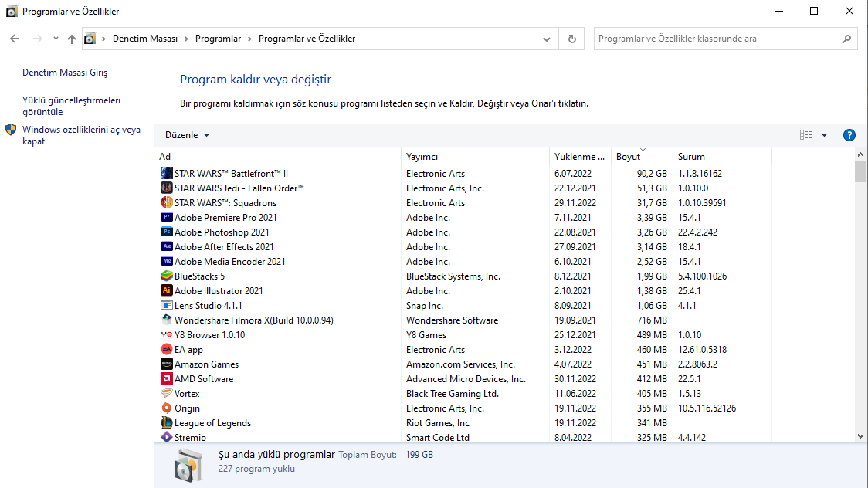This screenshot has width=868, height=488.
Task: Click the scrollbar down arrow
Action: tap(860, 436)
